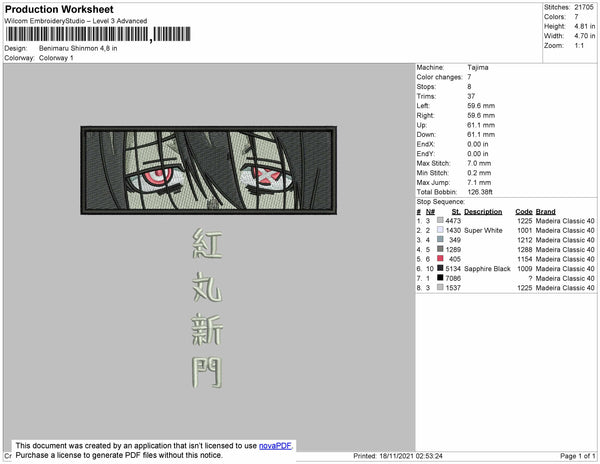The height and width of the screenshot is (464, 600).
Task: Click the Trims value '37'
Action: (x=471, y=96)
